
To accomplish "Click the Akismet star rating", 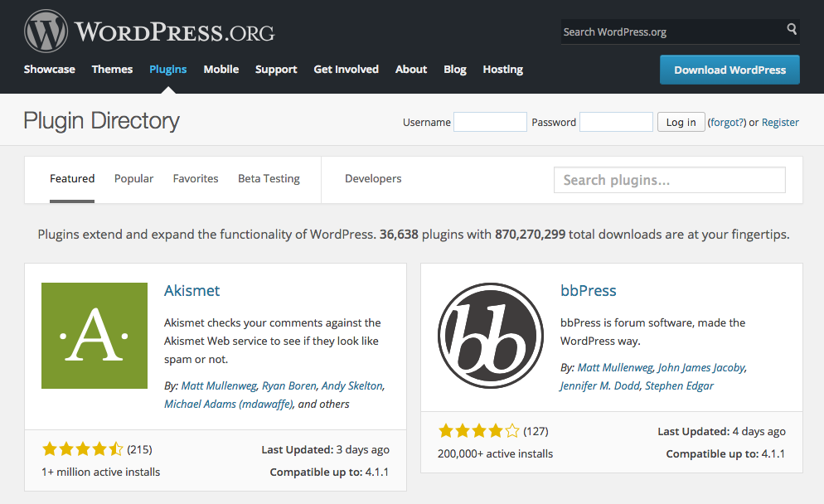I will click(82, 449).
